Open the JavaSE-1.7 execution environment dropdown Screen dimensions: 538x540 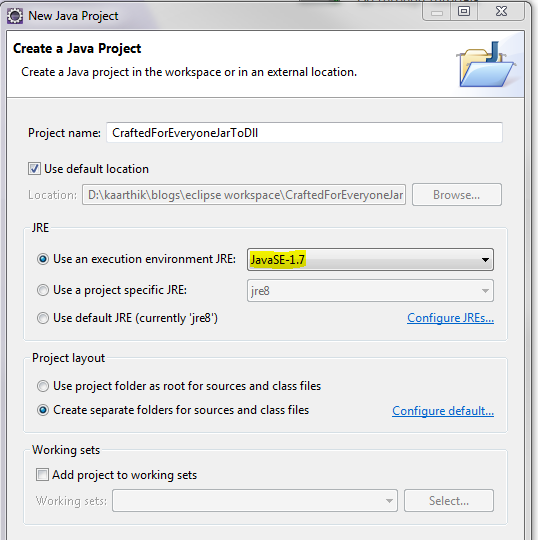click(x=370, y=259)
